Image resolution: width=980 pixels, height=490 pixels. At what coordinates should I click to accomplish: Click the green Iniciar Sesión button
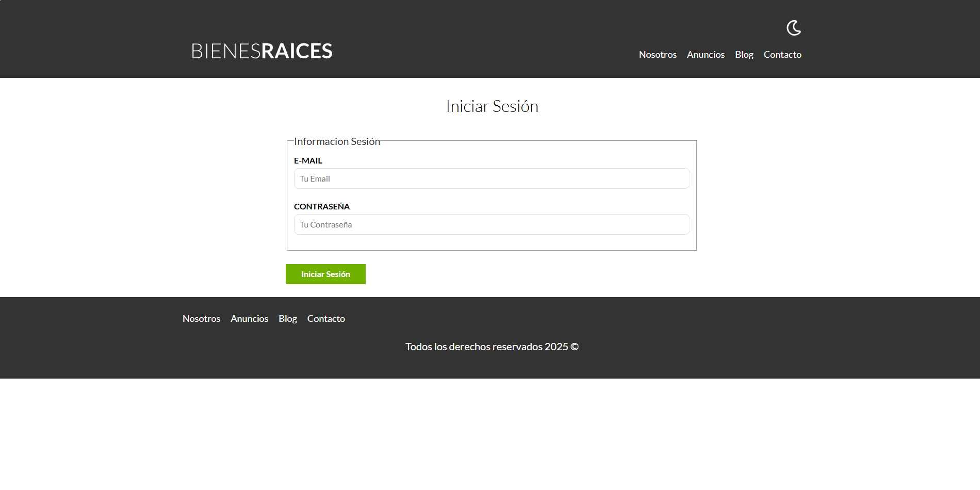[x=325, y=274]
